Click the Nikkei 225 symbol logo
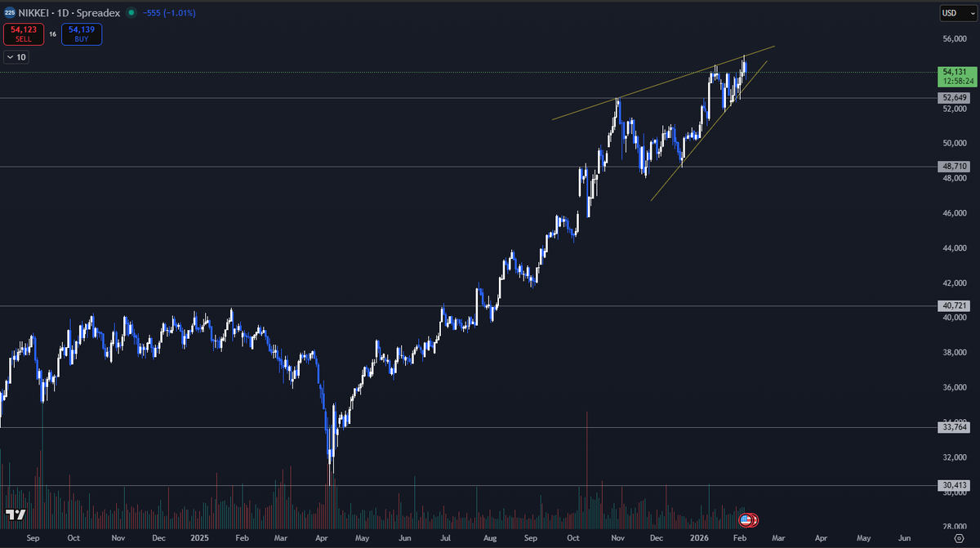The height and width of the screenshot is (548, 980). (x=9, y=13)
